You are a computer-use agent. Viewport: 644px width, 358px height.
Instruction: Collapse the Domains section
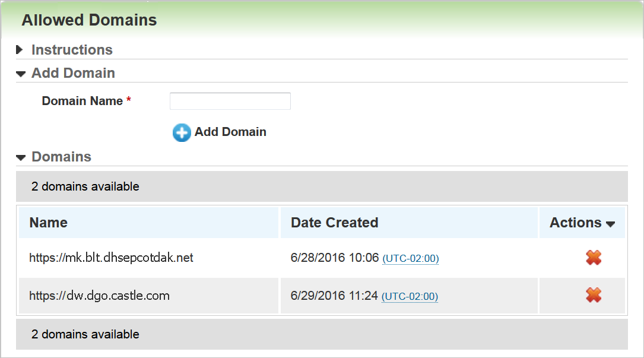point(21,157)
